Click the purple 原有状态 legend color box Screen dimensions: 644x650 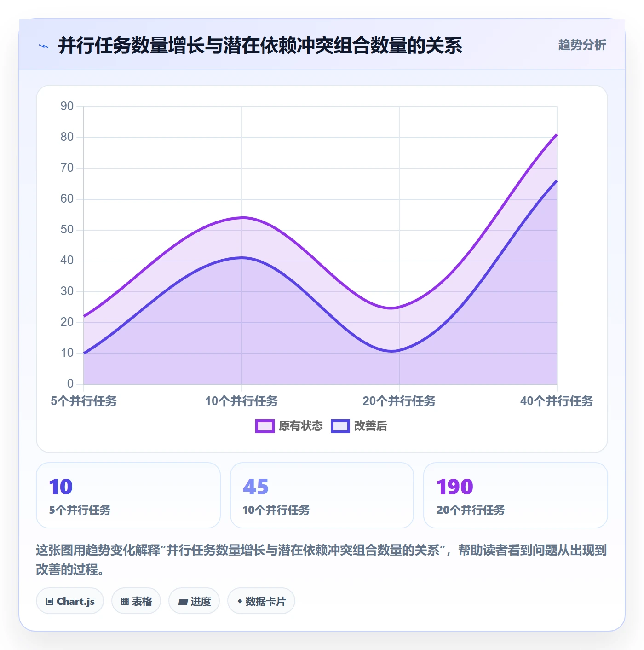click(265, 426)
